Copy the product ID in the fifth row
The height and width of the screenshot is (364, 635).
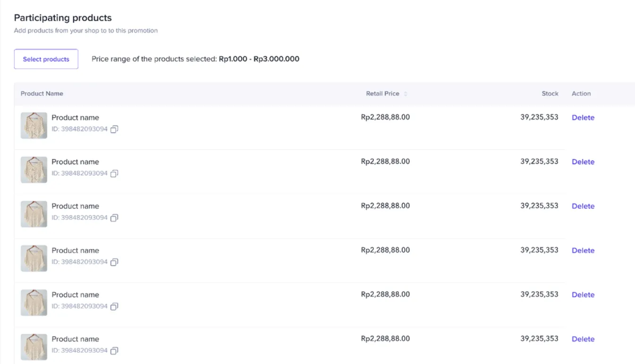114,306
